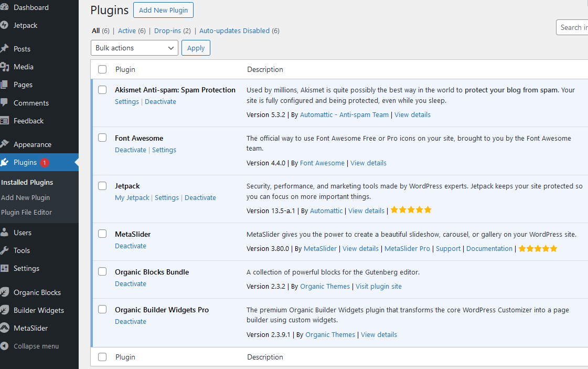Click Jetpack's five-star rating

pos(411,210)
